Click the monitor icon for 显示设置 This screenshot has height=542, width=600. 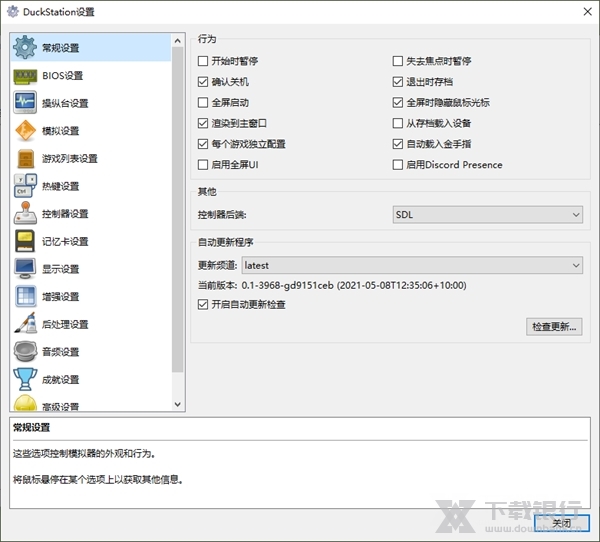(25, 269)
